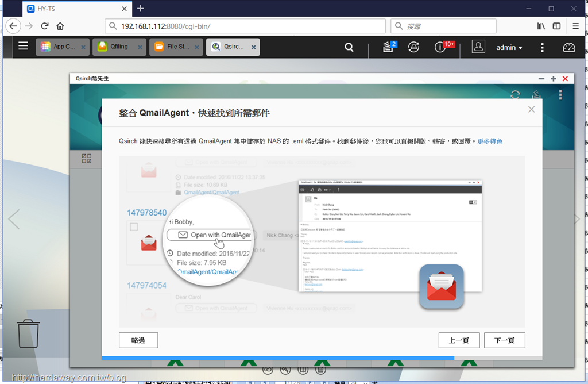Close the HY-TS browser tab
Image resolution: width=588 pixels, height=384 pixels.
pyautogui.click(x=124, y=9)
